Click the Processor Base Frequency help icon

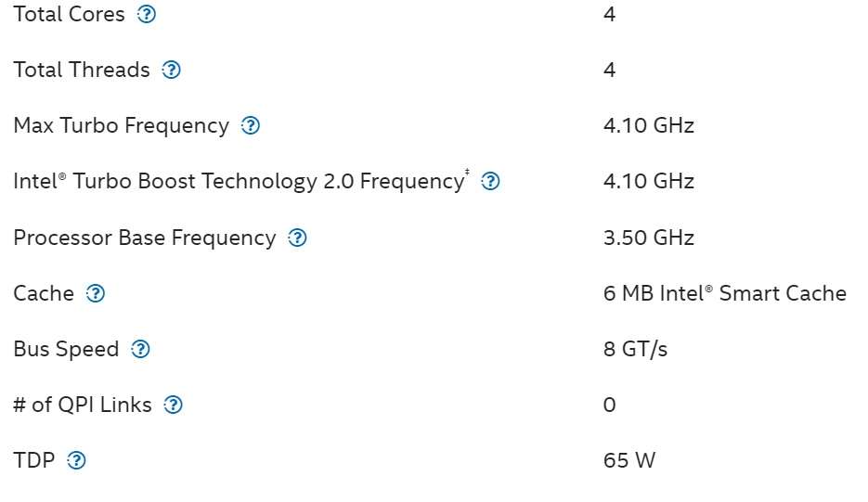[297, 238]
